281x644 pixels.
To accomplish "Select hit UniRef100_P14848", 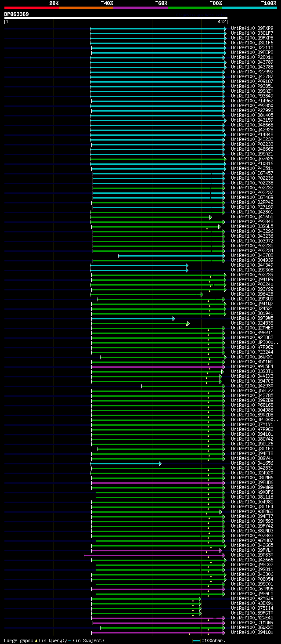I will click(x=252, y=134).
